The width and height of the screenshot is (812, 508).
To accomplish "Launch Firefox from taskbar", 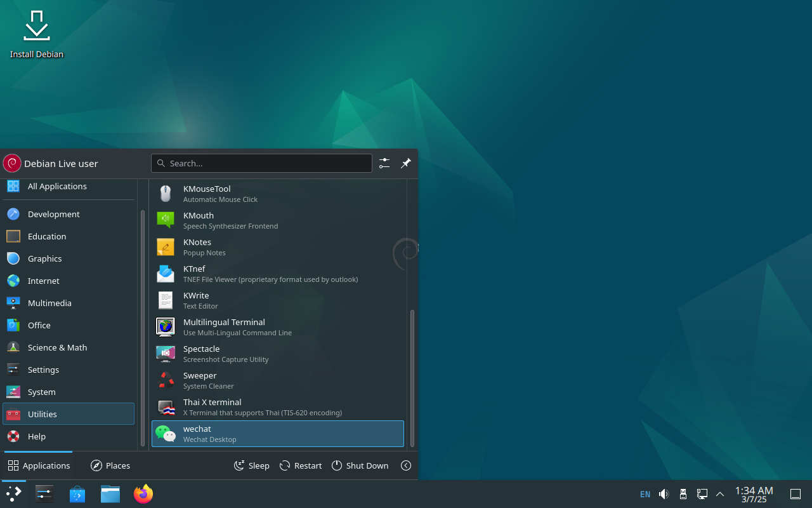I will pos(143,494).
